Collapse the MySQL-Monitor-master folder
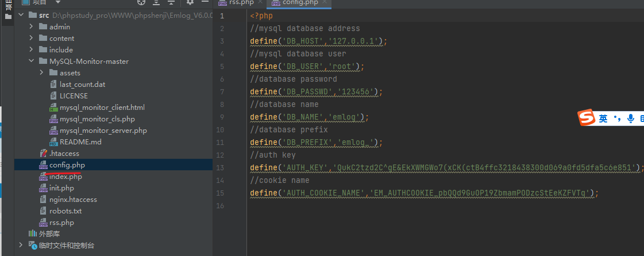This screenshot has width=644, height=256. [x=31, y=62]
